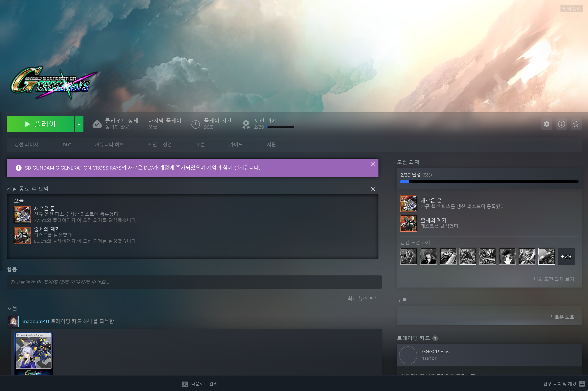Click the 새로운 문 achievement icon in the summary
This screenshot has height=391, width=588.
(22, 215)
